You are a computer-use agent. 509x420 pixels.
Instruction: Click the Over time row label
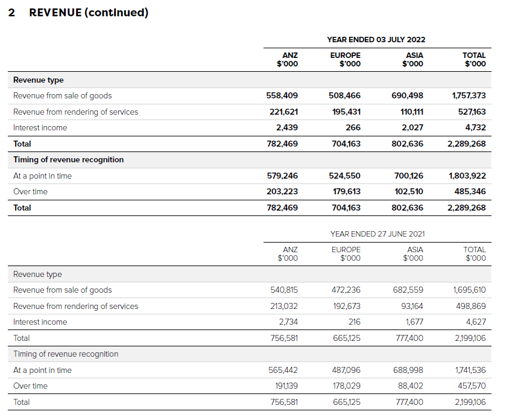pyautogui.click(x=30, y=191)
